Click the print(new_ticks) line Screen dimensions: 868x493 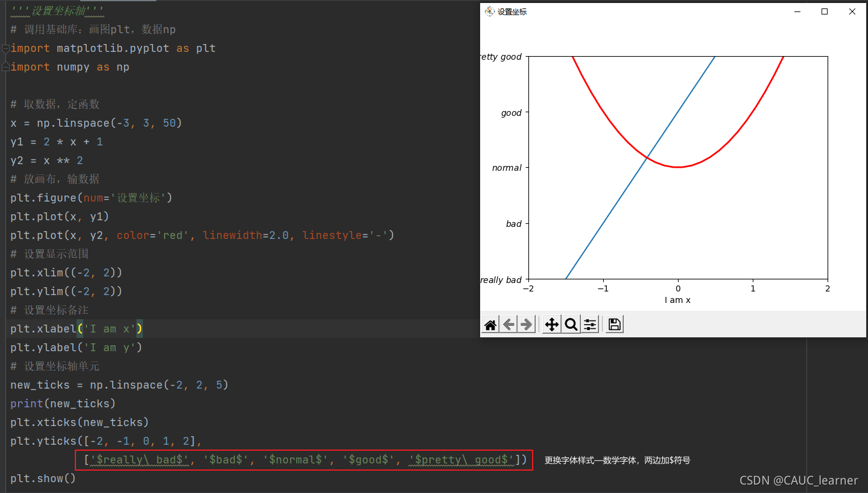pyautogui.click(x=63, y=404)
